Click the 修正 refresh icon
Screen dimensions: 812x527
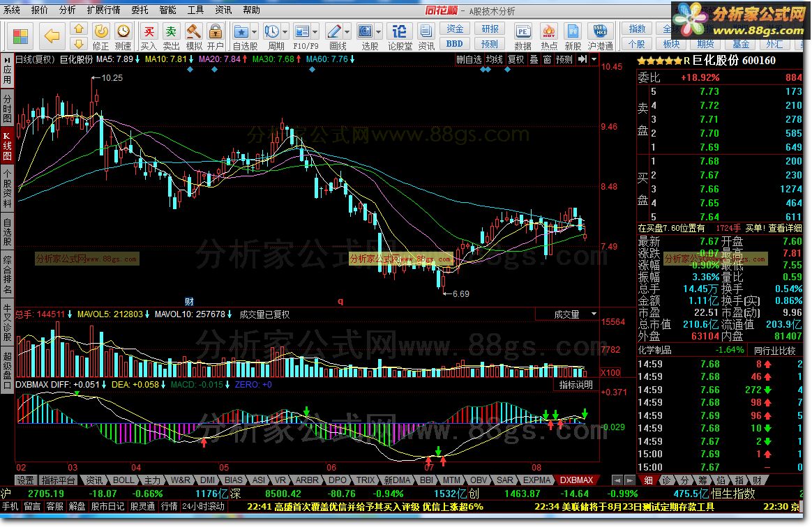pos(101,31)
